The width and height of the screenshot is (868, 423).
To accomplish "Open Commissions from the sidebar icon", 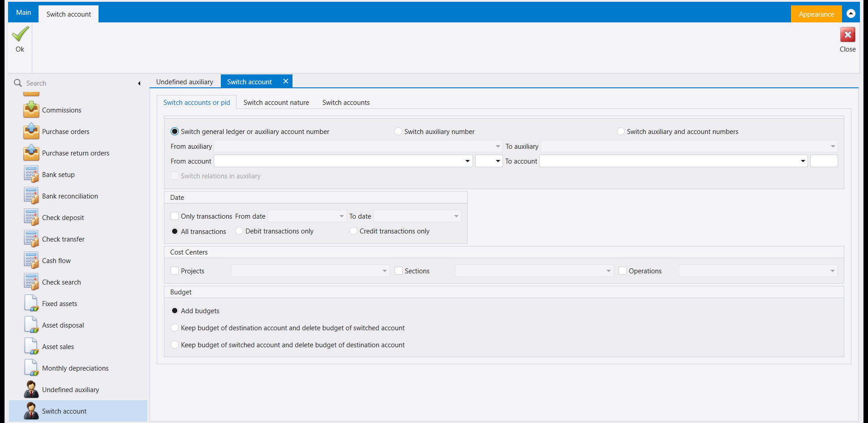I will pyautogui.click(x=31, y=110).
